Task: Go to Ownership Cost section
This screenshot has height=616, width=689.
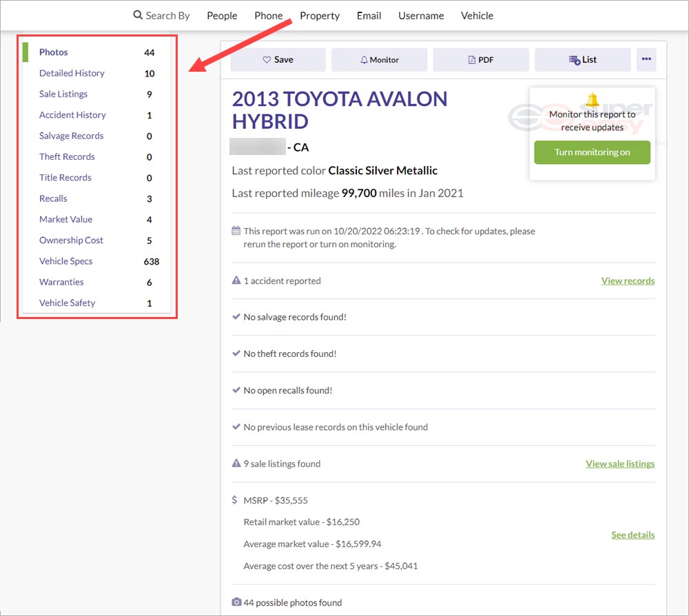Action: pyautogui.click(x=71, y=240)
